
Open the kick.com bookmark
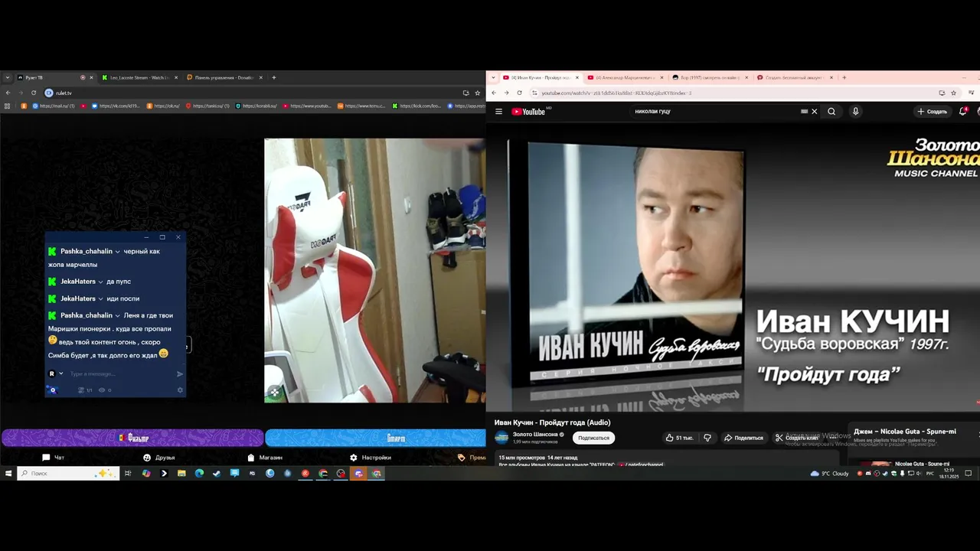[x=417, y=106]
